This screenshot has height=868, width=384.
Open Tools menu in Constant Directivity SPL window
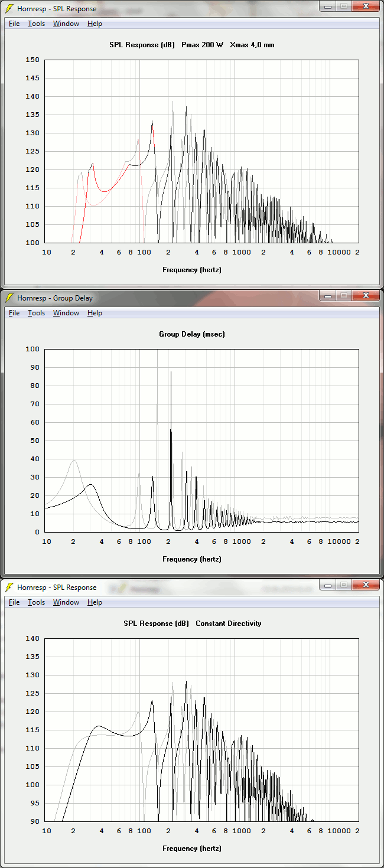(x=36, y=602)
